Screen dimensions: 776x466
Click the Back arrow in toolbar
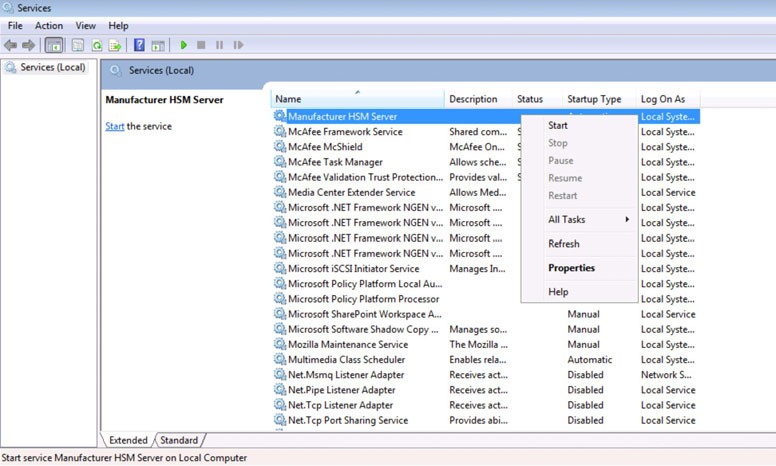tap(10, 46)
